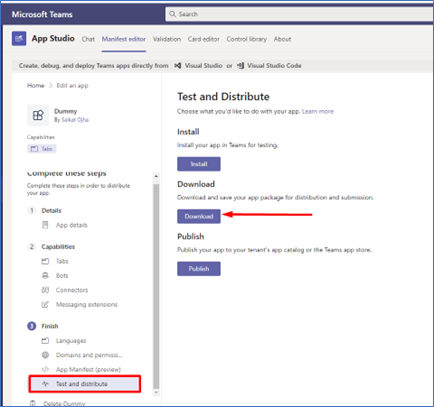Click the Messaging extensions icon
The image size is (434, 407).
coord(45,304)
